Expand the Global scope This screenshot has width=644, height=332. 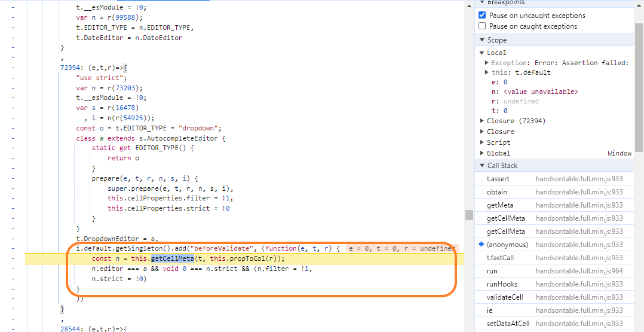[482, 153]
